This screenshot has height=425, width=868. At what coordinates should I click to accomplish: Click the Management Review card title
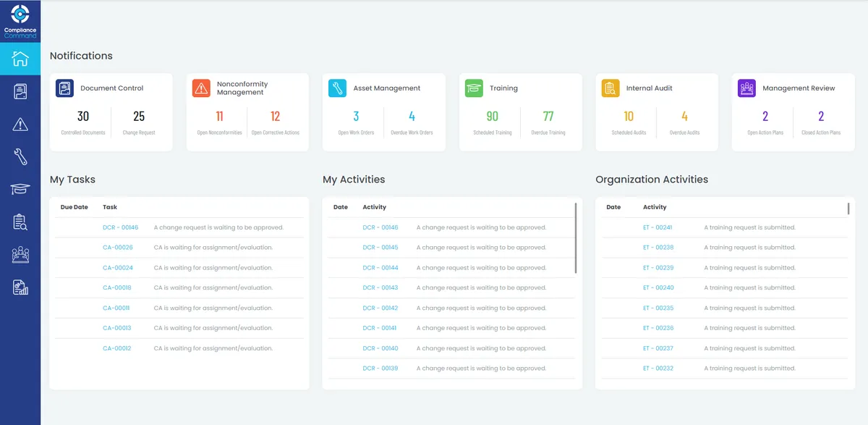tap(799, 88)
